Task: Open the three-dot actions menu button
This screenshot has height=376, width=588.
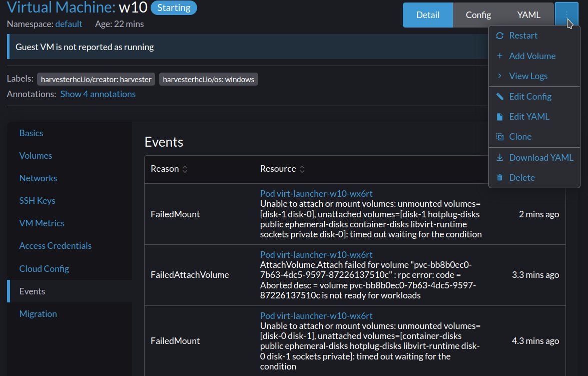Action: (566, 15)
